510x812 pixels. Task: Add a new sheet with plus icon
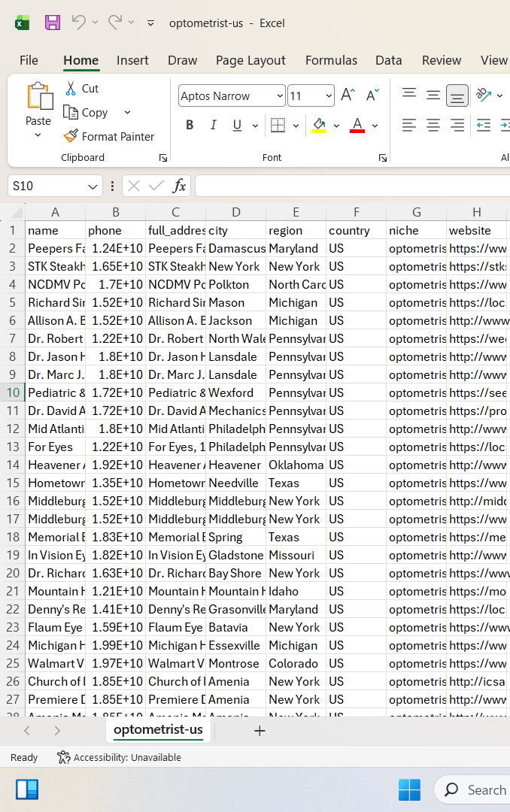coord(260,731)
